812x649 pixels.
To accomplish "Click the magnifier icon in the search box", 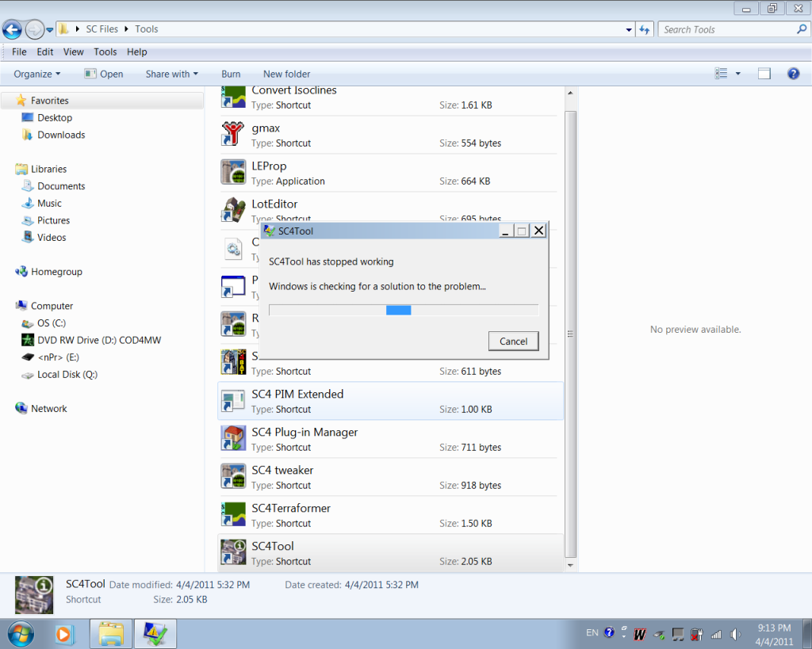I will tap(802, 29).
